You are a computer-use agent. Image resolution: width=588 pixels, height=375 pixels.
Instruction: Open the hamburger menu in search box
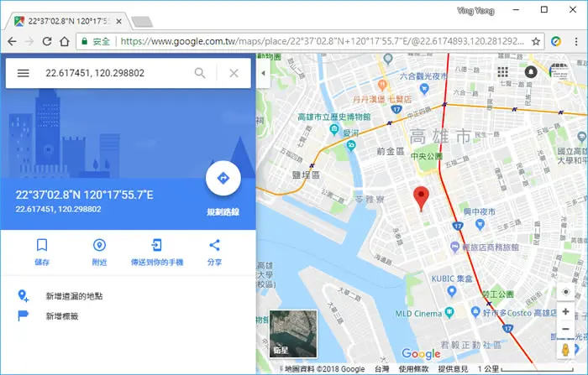pos(24,73)
